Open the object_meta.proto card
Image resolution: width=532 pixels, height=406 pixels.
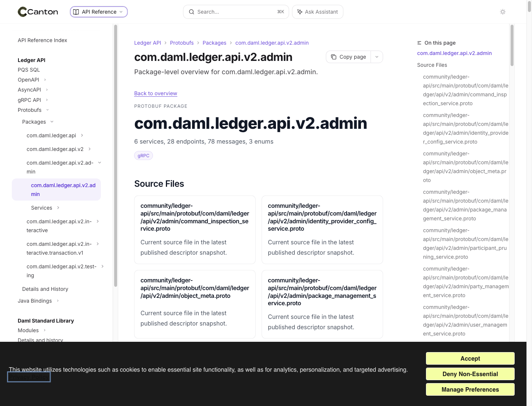click(x=195, y=304)
